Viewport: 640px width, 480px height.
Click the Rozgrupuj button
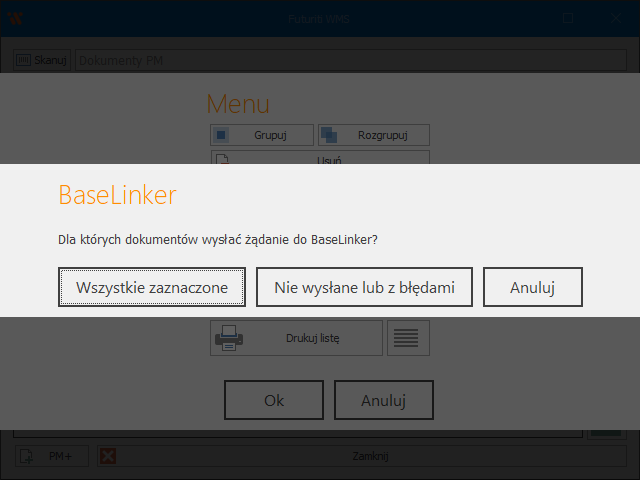tap(374, 135)
